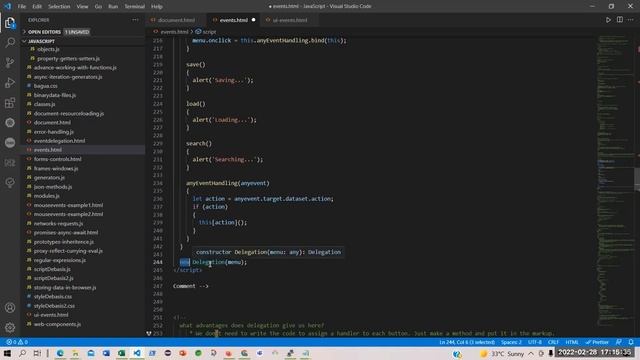
Task: Open the Help menu
Action: click(x=157, y=7)
